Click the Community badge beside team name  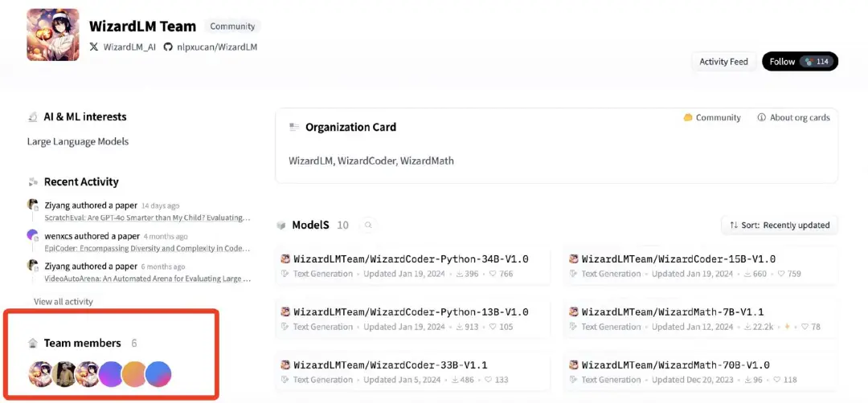(x=232, y=26)
